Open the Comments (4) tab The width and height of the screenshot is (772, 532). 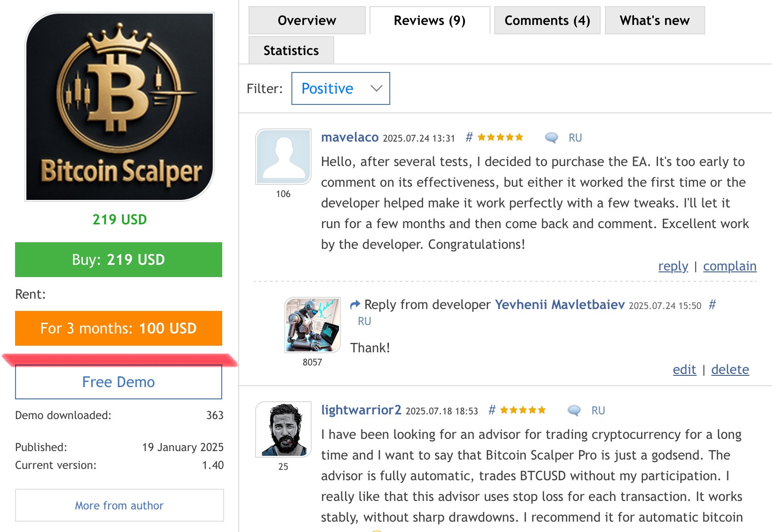tap(547, 21)
